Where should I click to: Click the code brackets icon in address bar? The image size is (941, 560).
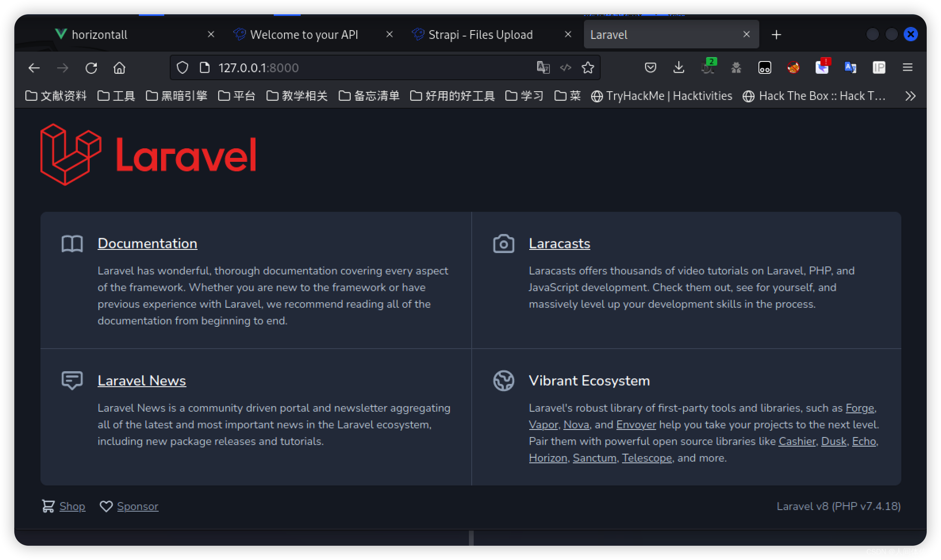tap(566, 68)
